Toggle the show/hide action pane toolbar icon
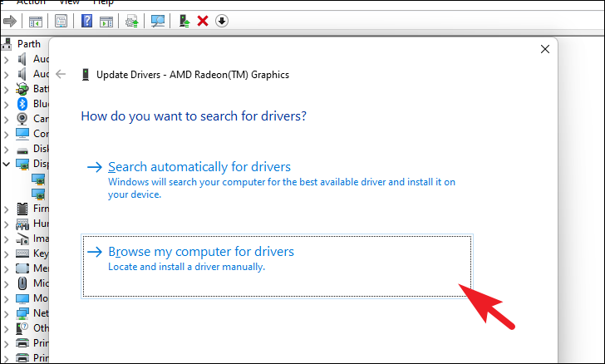The height and width of the screenshot is (364, 605). pyautogui.click(x=106, y=22)
